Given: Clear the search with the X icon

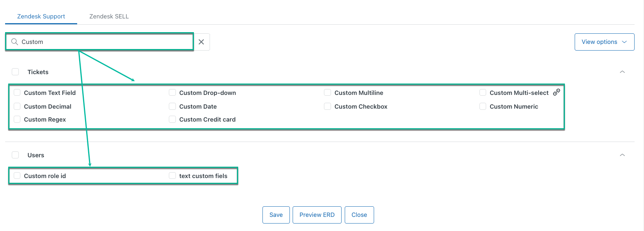Looking at the screenshot, I should click(x=201, y=42).
